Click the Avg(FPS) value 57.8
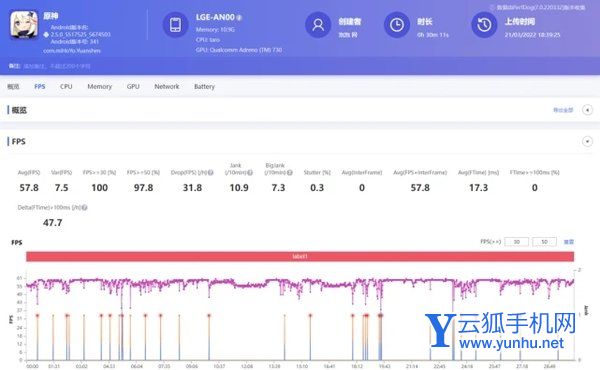This screenshot has height=370, width=600. tap(29, 188)
